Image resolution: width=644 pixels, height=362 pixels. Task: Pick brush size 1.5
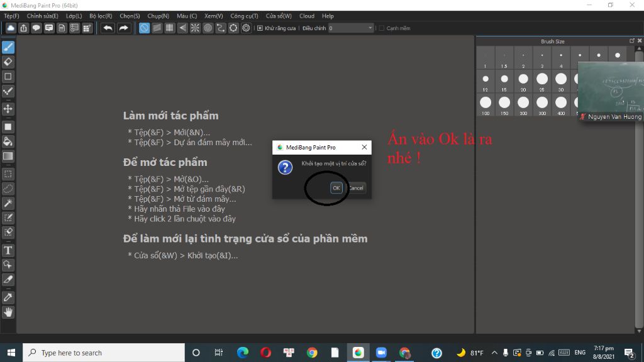click(504, 58)
